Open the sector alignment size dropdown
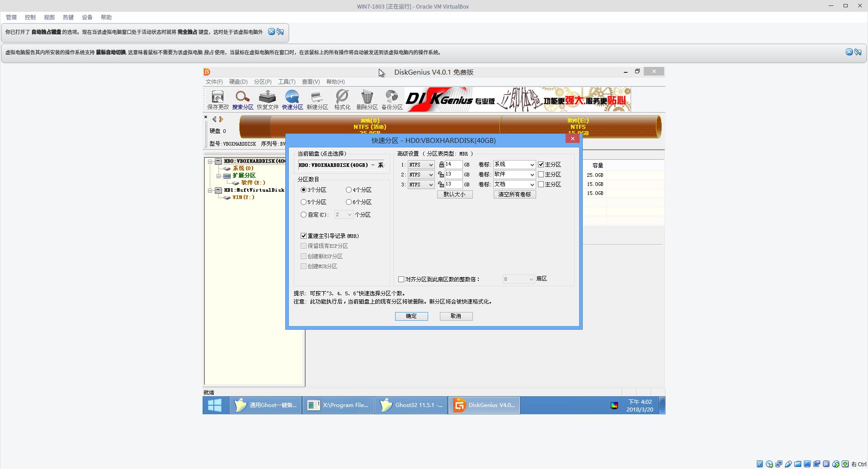 point(531,279)
